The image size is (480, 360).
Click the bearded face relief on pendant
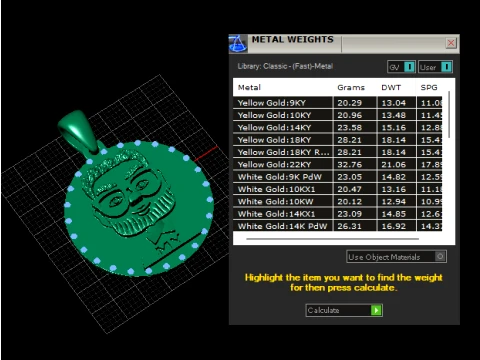(x=131, y=193)
